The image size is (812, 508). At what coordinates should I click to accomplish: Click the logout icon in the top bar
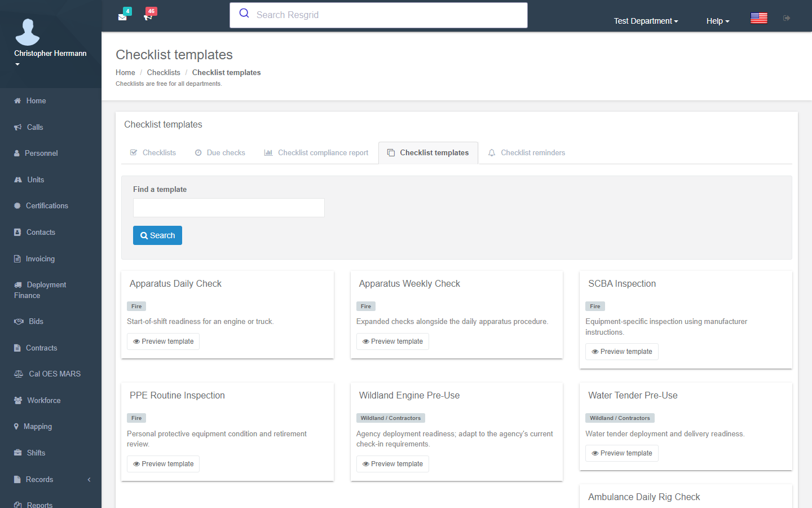click(787, 18)
